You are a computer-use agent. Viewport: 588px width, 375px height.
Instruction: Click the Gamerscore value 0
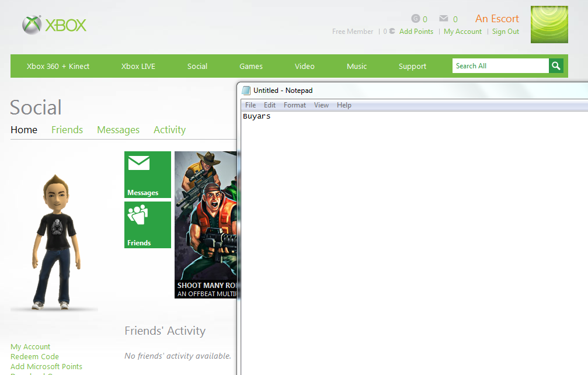pos(425,19)
